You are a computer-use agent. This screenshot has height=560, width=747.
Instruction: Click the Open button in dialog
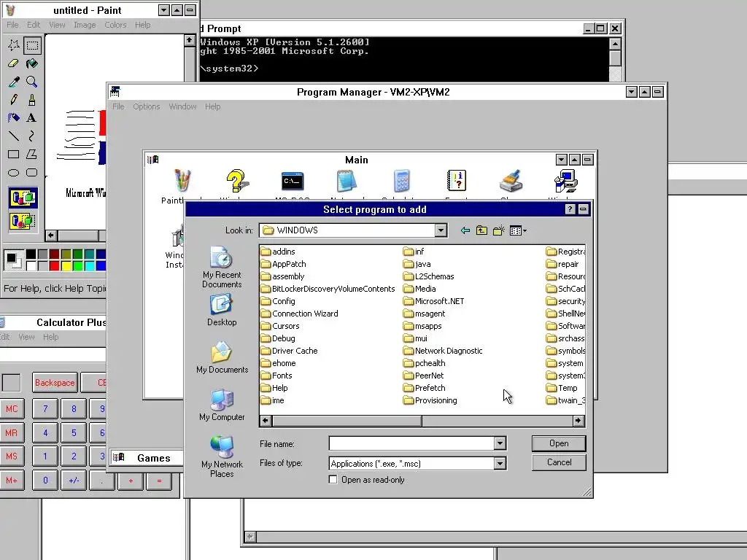(x=559, y=443)
